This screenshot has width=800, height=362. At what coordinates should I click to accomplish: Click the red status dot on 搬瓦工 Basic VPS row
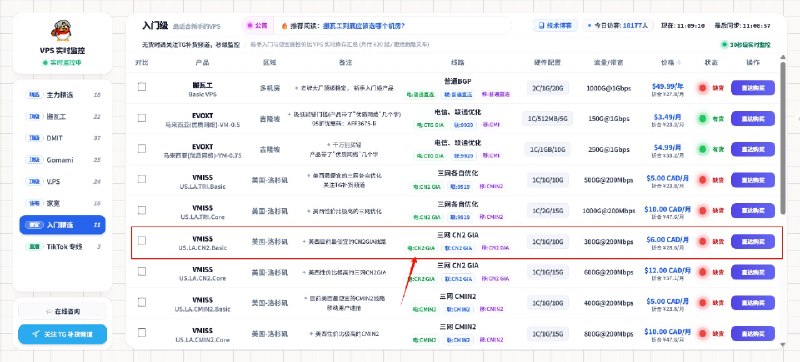(x=703, y=88)
